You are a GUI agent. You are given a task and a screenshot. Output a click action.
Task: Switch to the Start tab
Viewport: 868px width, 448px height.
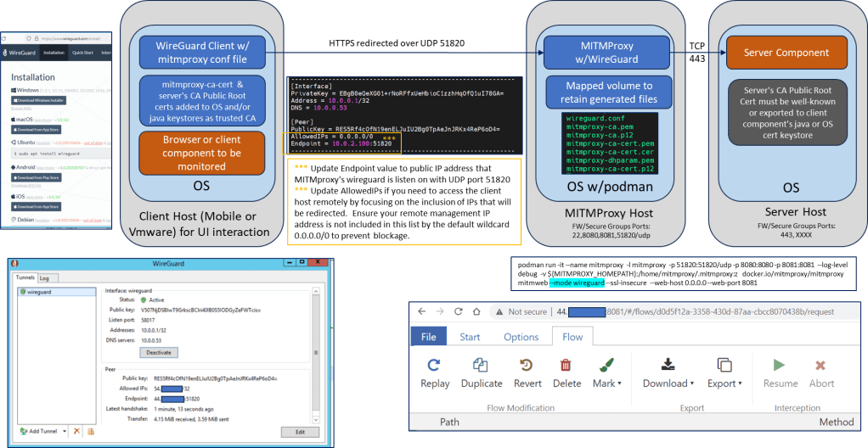tap(470, 337)
